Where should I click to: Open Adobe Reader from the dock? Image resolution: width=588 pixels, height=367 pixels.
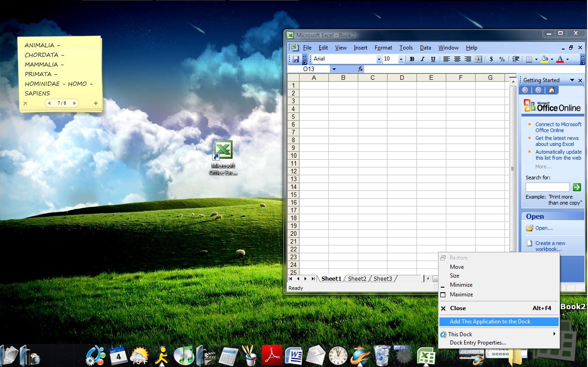pos(272,355)
